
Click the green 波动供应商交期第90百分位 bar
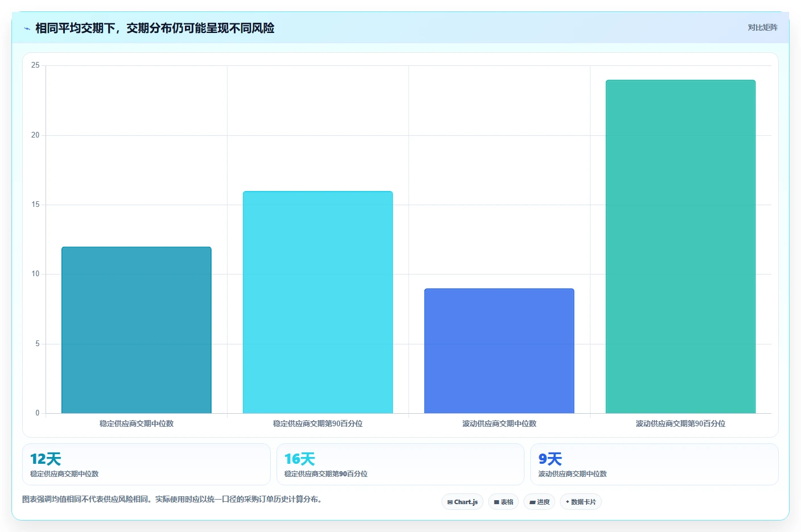pos(681,247)
